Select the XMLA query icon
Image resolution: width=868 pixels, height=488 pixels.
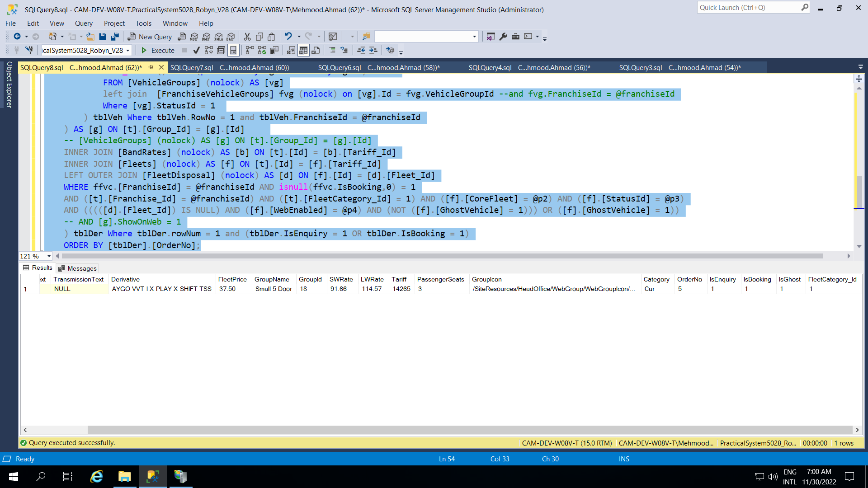pos(219,37)
